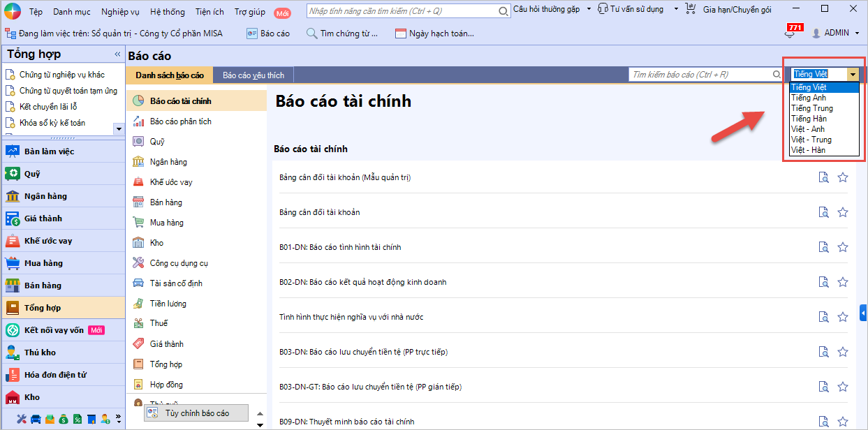Open Ngày hạch toán toolbar button
Image resolution: width=868 pixels, height=430 pixels.
pos(434,34)
